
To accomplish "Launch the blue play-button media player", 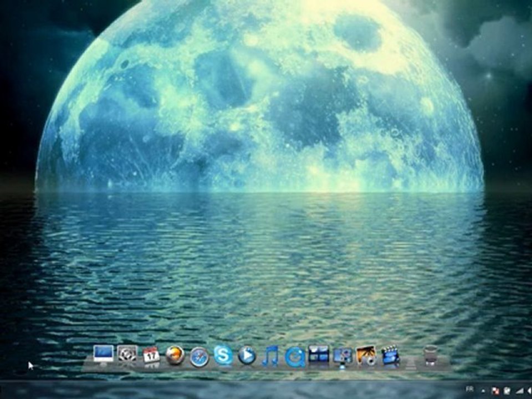I will pyautogui.click(x=247, y=356).
